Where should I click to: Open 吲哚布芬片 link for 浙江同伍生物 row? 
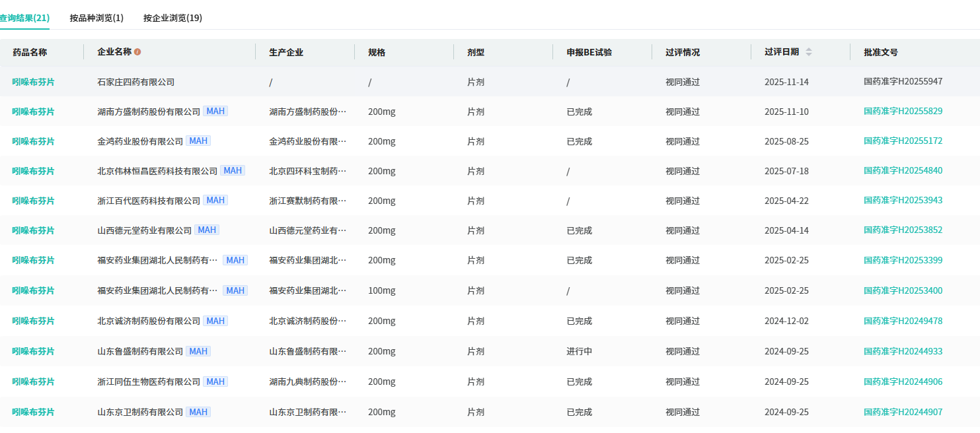[x=33, y=382]
